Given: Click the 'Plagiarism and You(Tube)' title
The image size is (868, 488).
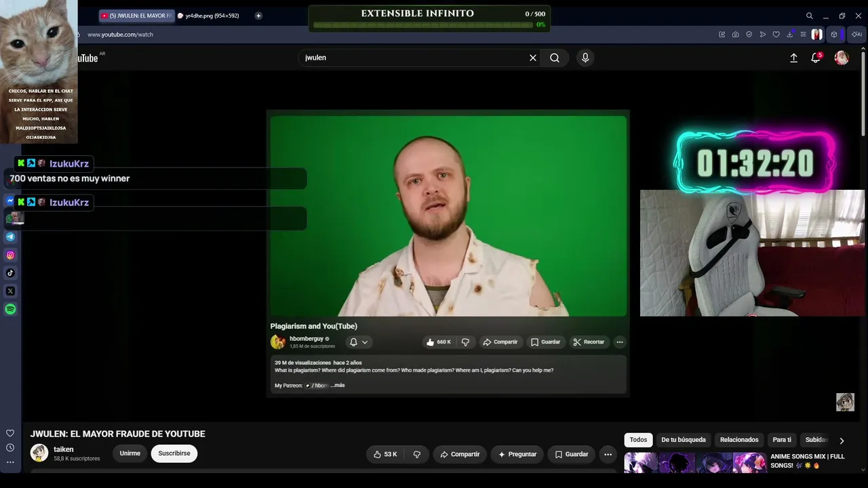Looking at the screenshot, I should tap(314, 326).
